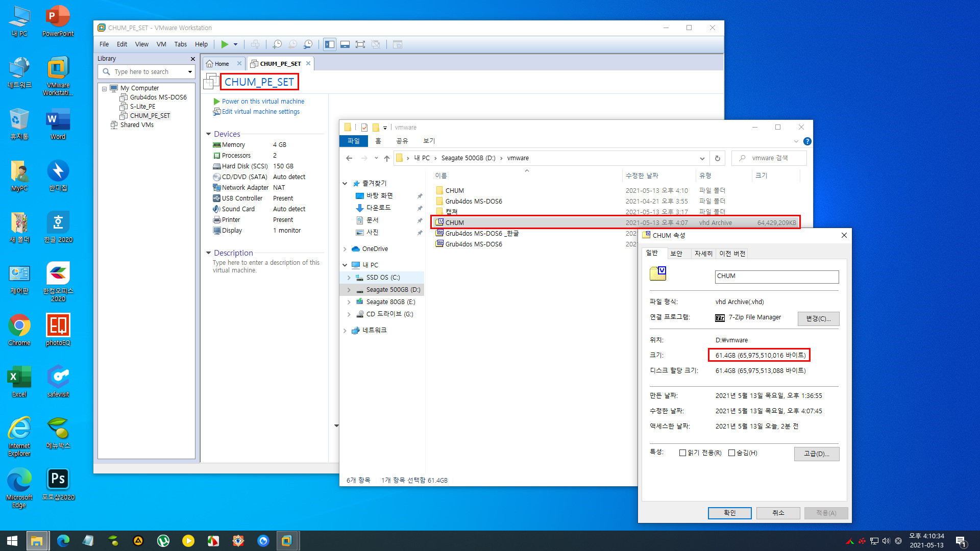Screen dimensions: 980x551
Task: Open the Help menu in VMware Workstation
Action: (202, 44)
